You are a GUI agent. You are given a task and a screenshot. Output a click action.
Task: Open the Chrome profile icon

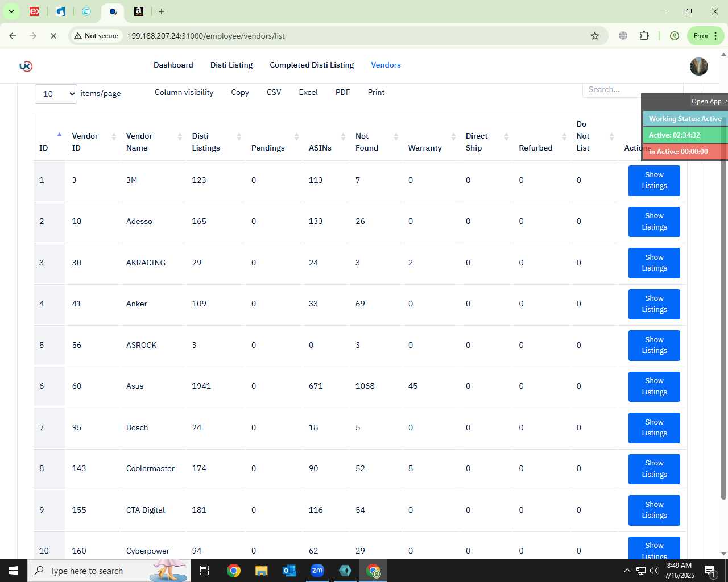(675, 36)
